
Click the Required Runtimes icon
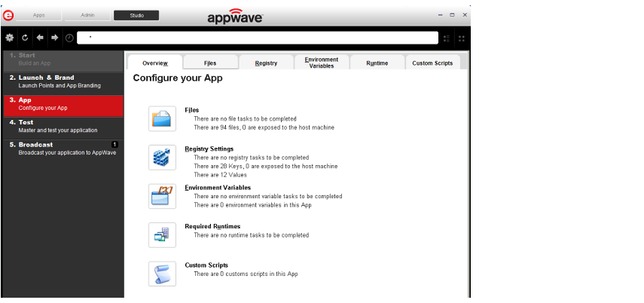pyautogui.click(x=162, y=234)
